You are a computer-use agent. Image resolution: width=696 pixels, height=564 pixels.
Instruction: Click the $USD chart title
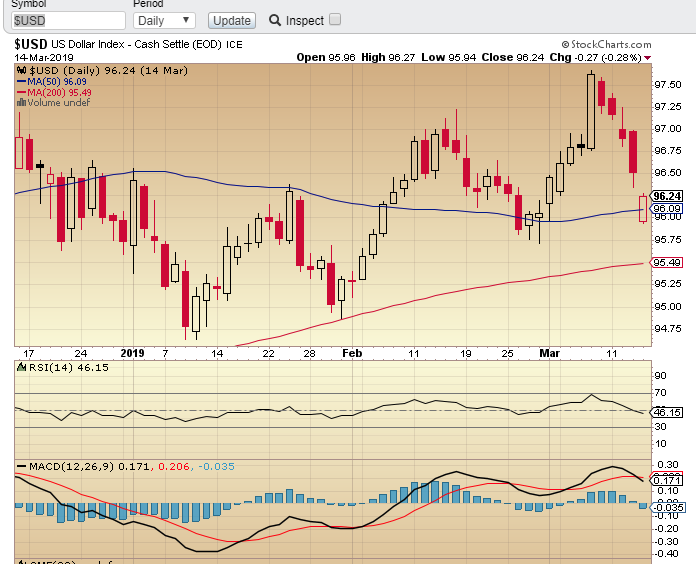[x=31, y=44]
